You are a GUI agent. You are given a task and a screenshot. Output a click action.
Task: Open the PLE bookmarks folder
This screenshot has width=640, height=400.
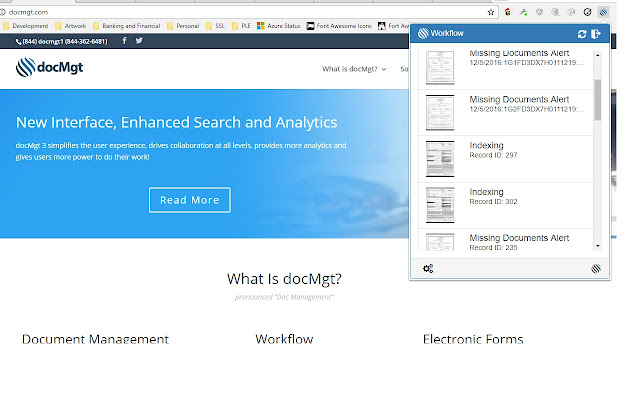(241, 26)
